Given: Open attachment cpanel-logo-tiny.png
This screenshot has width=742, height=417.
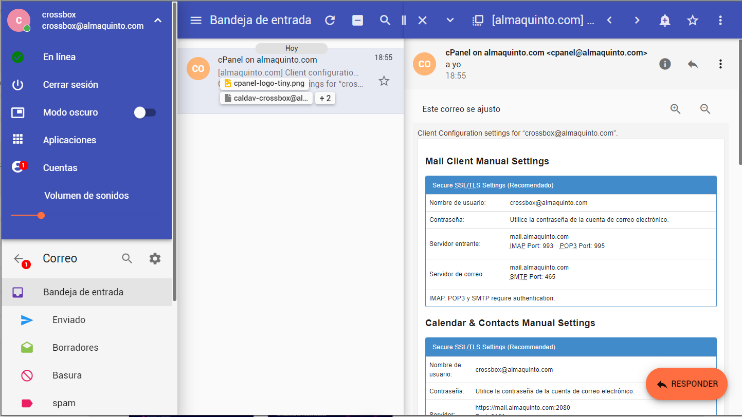Looking at the screenshot, I should [x=264, y=83].
